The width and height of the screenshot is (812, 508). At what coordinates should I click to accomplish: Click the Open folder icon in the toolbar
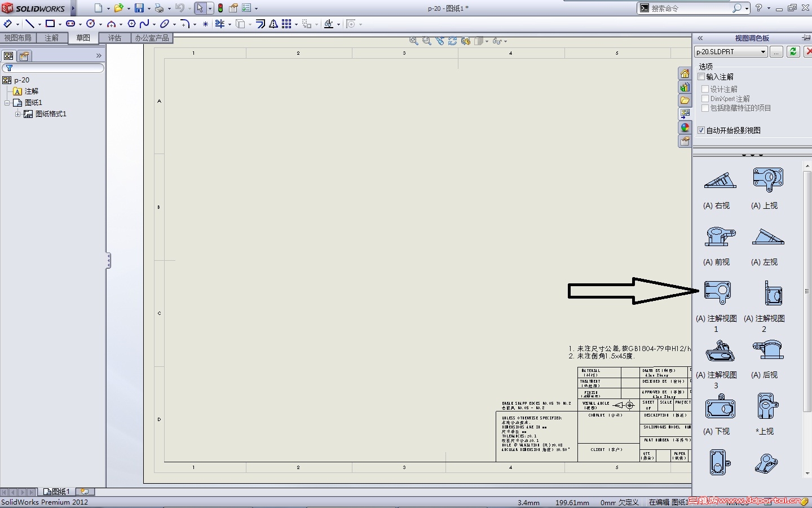(x=118, y=8)
